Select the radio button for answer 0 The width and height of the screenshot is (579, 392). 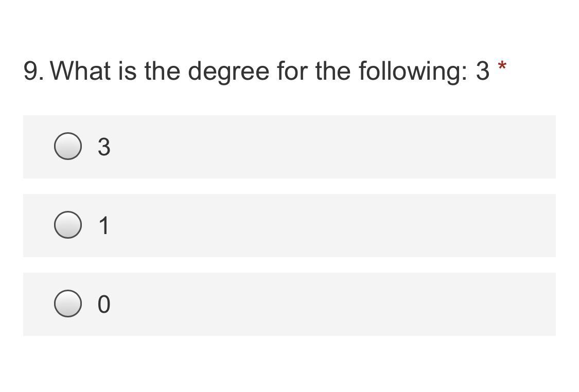click(68, 304)
